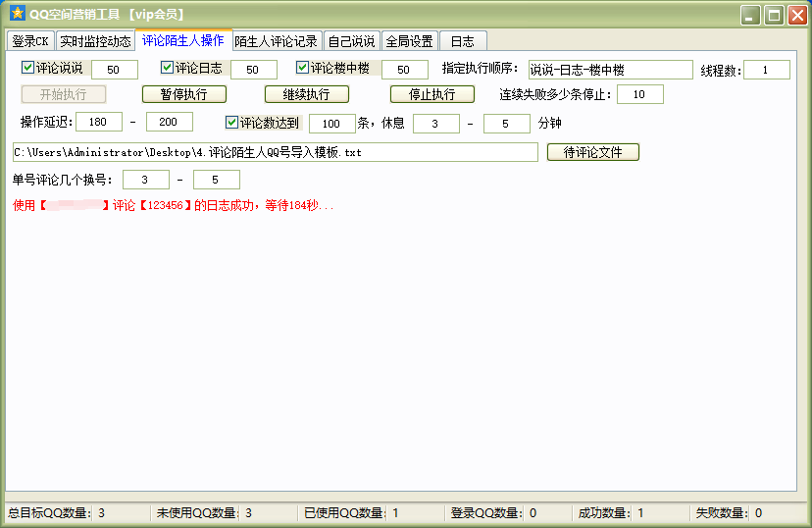812x528 pixels.
Task: Go to 自己说说 tab
Action: pyautogui.click(x=352, y=41)
